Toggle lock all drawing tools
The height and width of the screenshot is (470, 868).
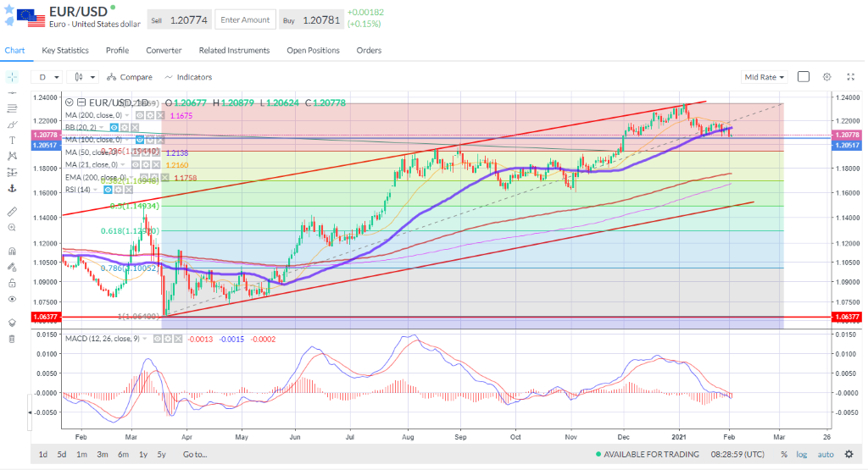point(12,283)
